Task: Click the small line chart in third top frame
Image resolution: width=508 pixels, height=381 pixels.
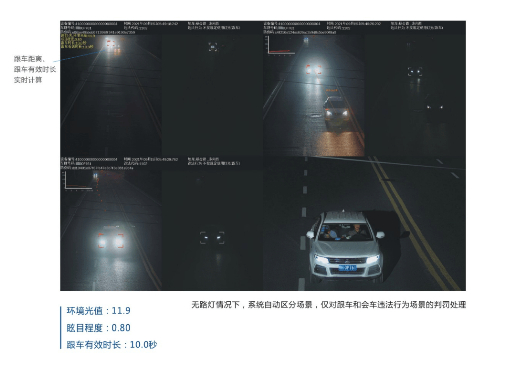Action: [x=280, y=45]
